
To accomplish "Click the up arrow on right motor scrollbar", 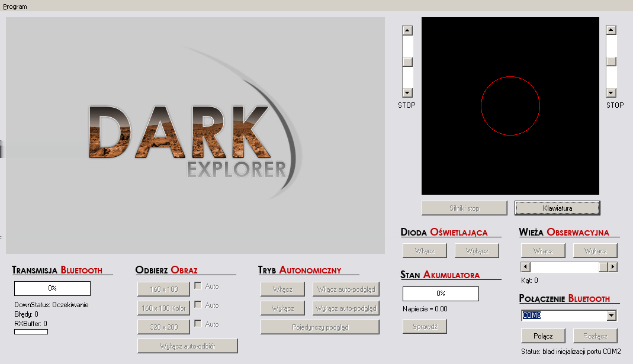I will click(x=611, y=30).
